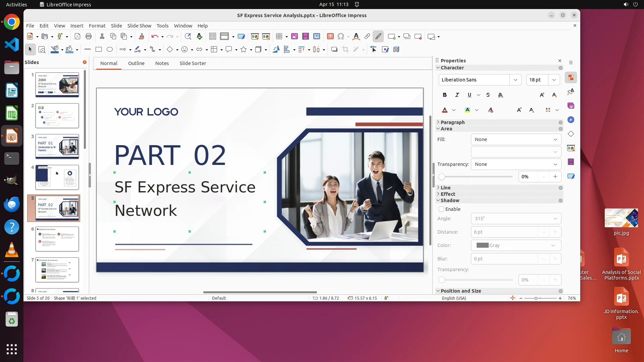Switch to the Slide Sorter tab
The image size is (644, 362).
coord(193,63)
